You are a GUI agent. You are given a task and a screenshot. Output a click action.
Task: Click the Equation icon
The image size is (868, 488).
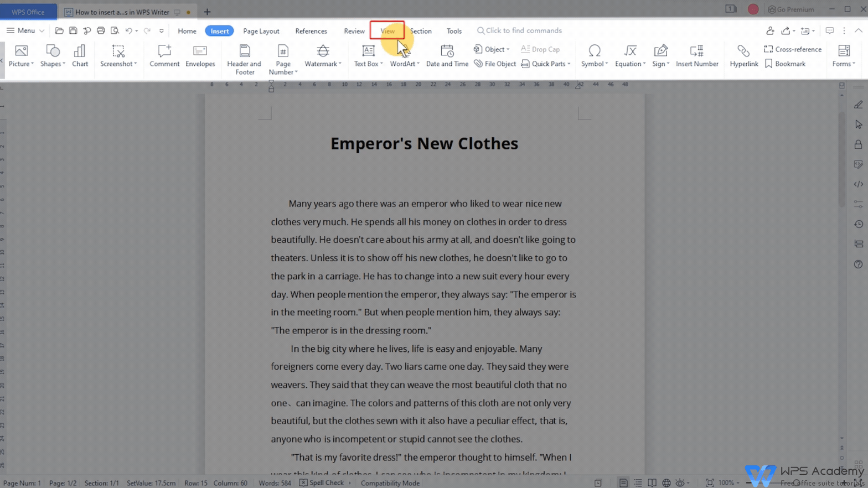[630, 51]
